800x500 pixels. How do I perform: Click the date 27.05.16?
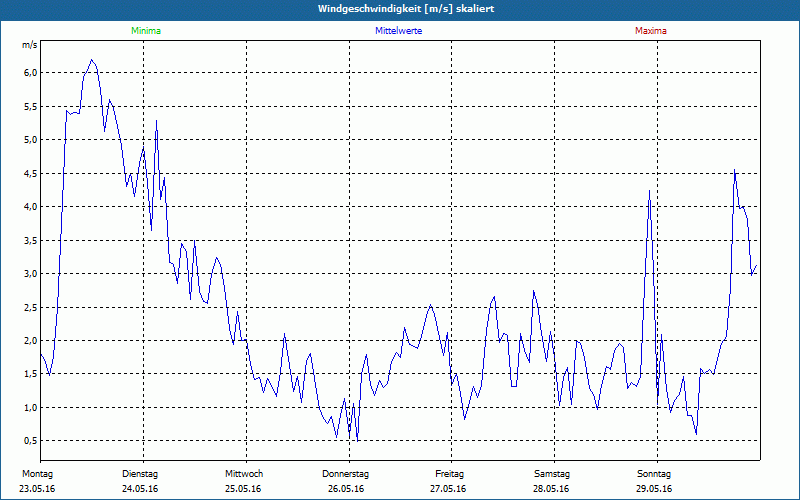point(448,489)
